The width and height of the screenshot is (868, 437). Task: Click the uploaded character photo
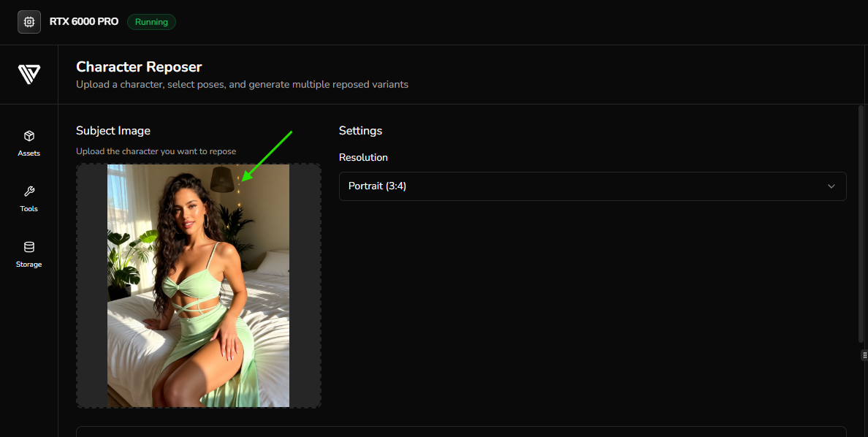[198, 286]
